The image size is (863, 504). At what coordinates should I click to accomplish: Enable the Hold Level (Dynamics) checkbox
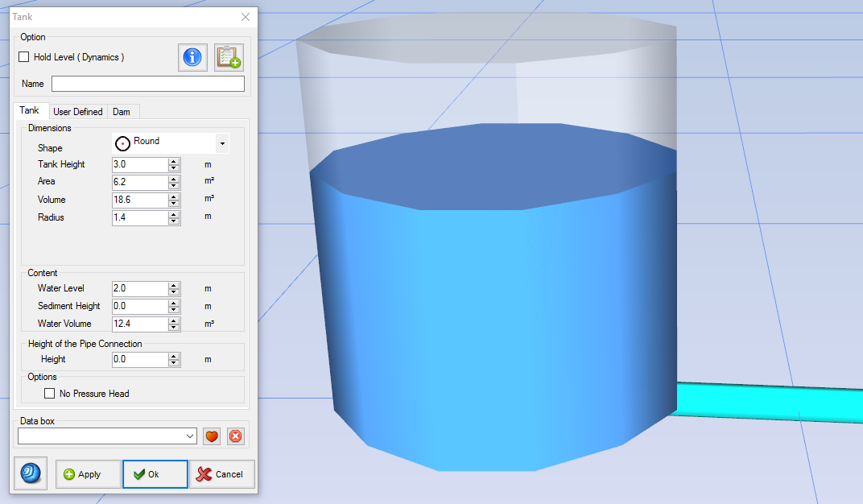(24, 57)
